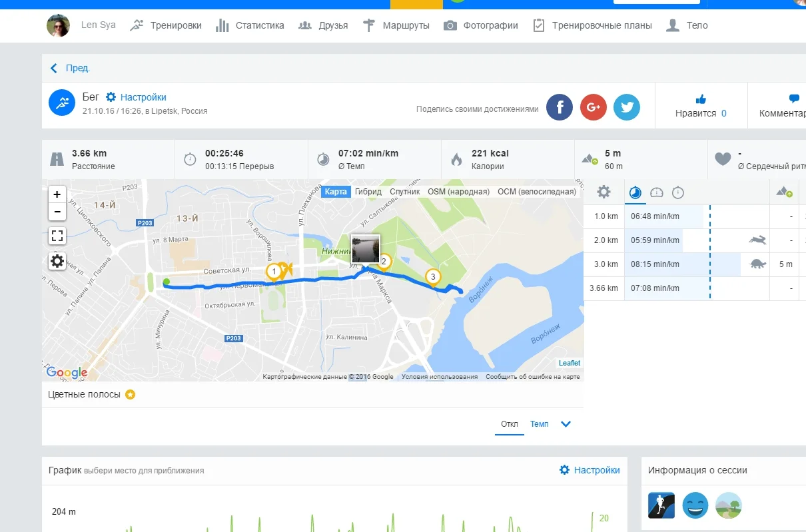
Task: Click the distance road icon
Action: point(57,159)
